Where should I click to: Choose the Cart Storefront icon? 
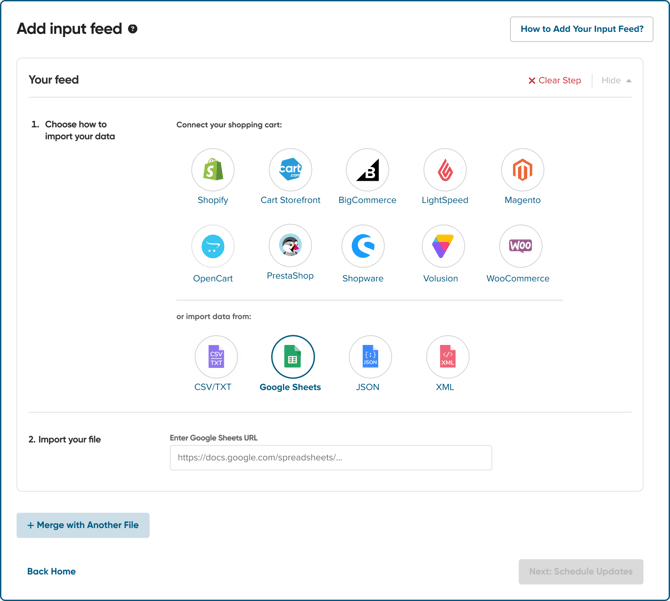(x=291, y=170)
